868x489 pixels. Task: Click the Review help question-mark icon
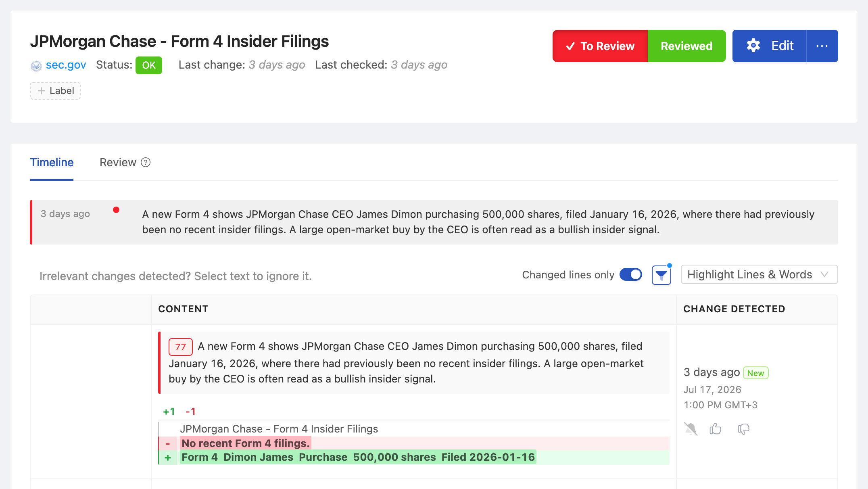146,163
